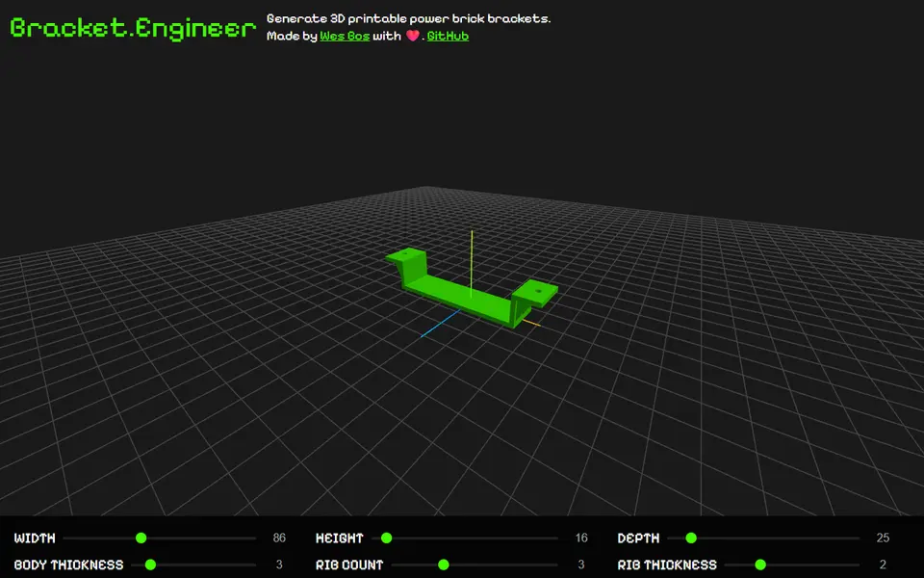The width and height of the screenshot is (924, 578).
Task: Click the Width slider handle
Action: point(141,538)
